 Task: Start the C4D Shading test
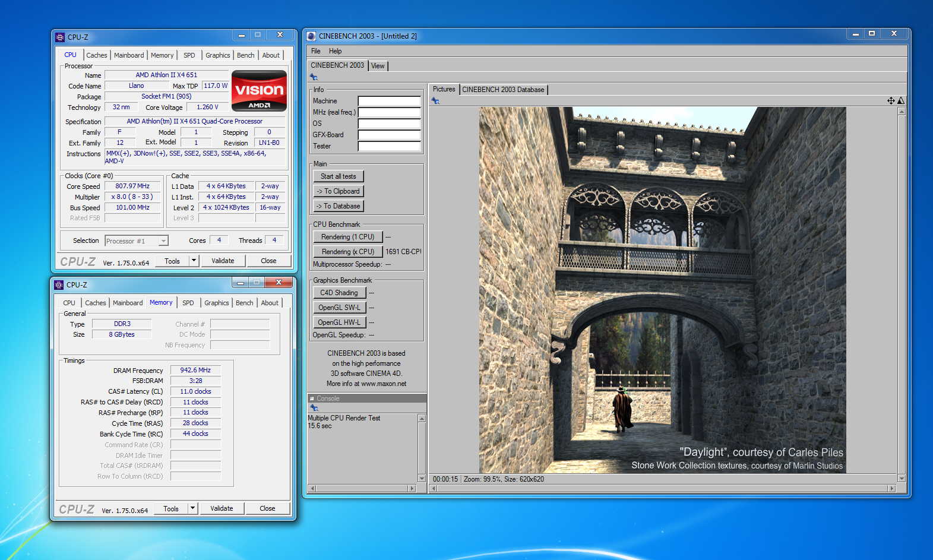[339, 293]
